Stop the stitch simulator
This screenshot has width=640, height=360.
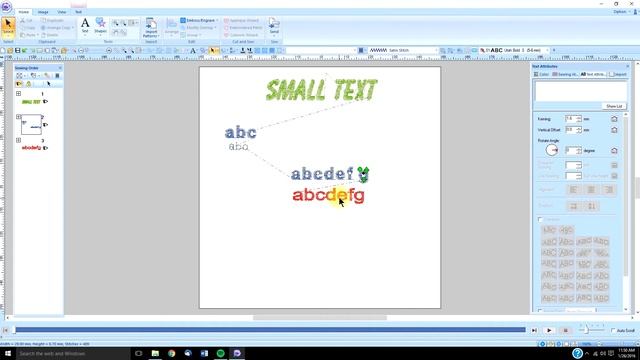(565, 330)
